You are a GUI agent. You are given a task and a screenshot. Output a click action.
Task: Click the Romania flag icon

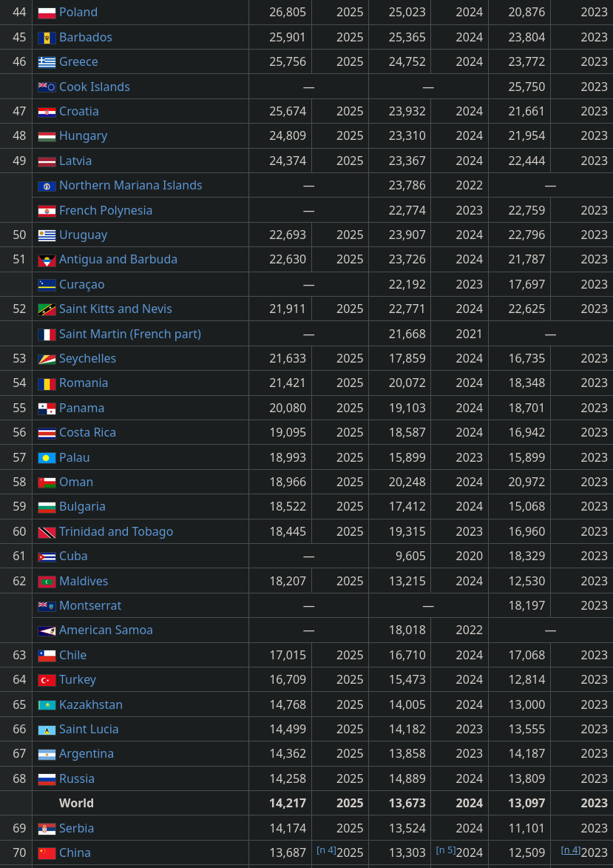click(x=47, y=383)
